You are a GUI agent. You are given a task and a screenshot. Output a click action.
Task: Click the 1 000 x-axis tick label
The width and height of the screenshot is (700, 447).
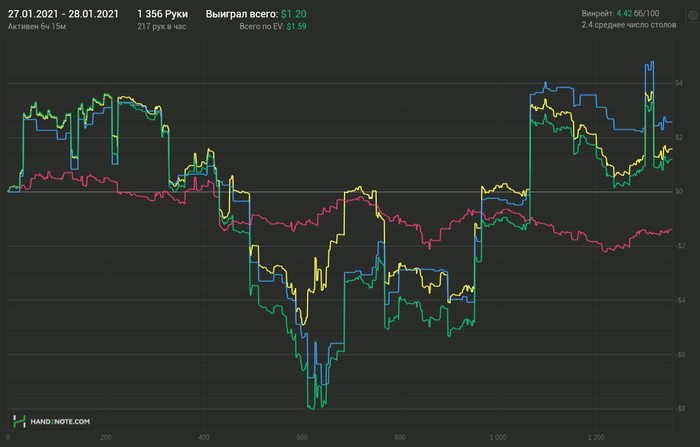(498, 437)
